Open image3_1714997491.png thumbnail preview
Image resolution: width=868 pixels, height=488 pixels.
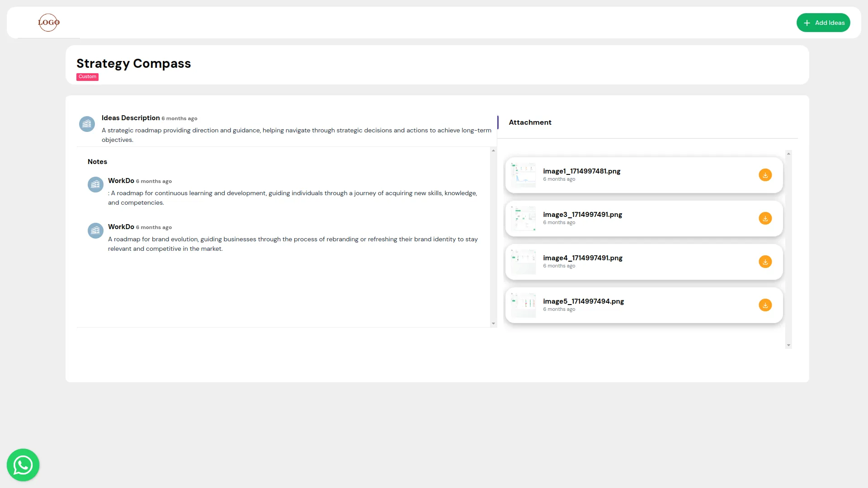tap(523, 218)
